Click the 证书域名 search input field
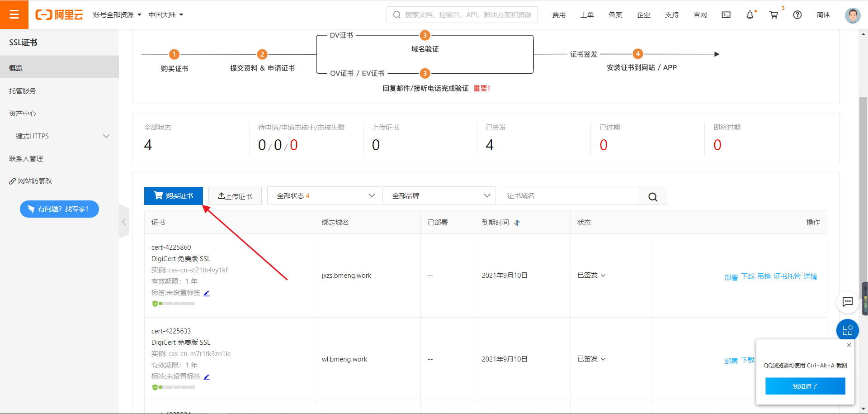This screenshot has width=868, height=414. [x=568, y=196]
